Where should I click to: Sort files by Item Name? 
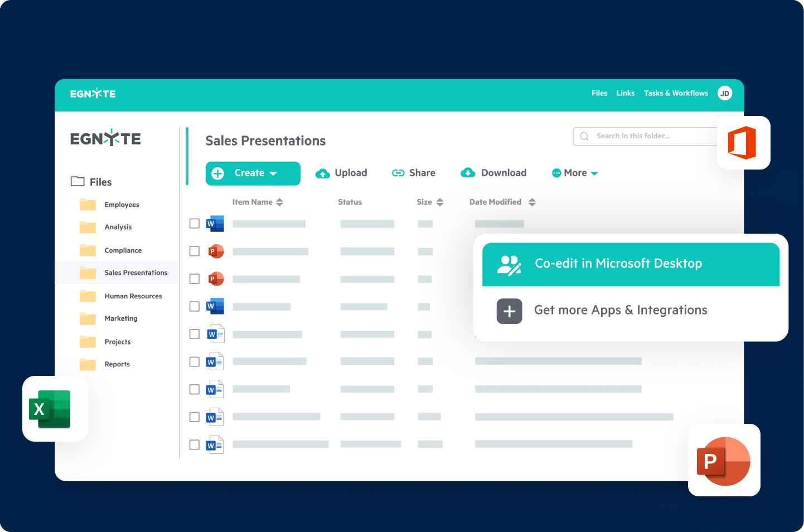tap(258, 202)
